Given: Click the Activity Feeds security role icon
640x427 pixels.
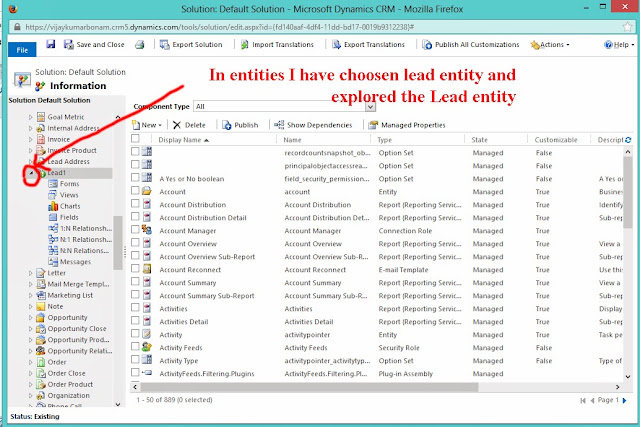Looking at the screenshot, I should [147, 347].
